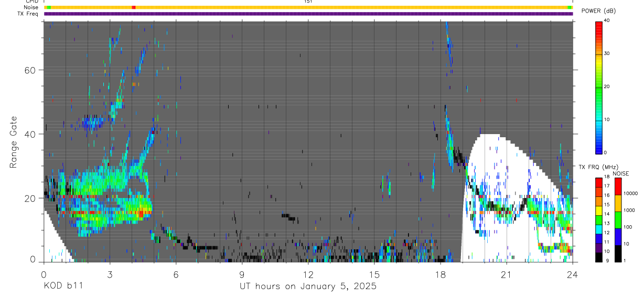Click the Range Gate y-axis title

pos(13,141)
